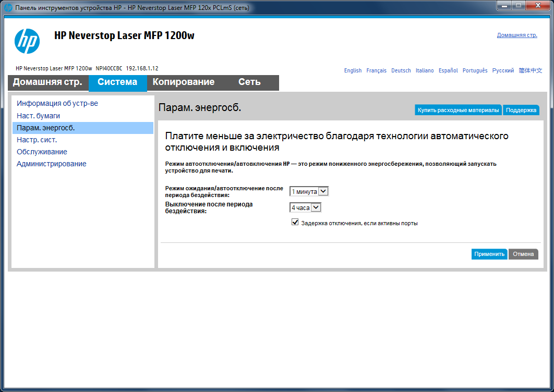Open Информация об устр-ве in the sidebar

pyautogui.click(x=57, y=104)
